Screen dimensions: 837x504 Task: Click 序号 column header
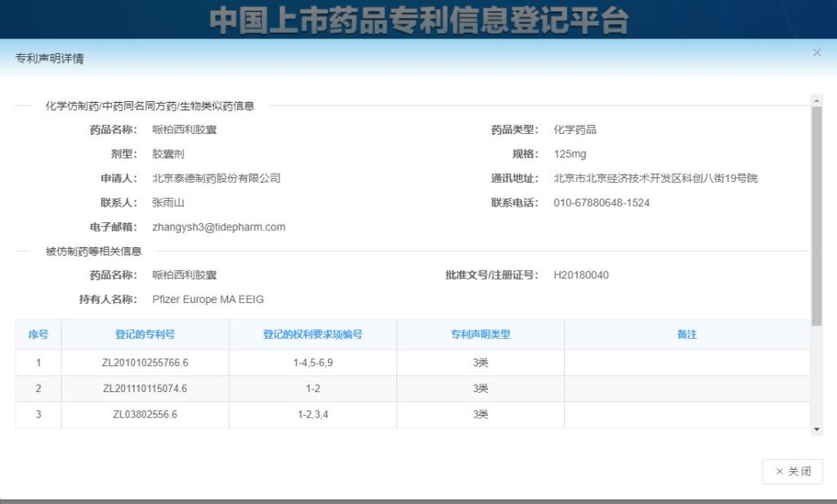[x=38, y=334]
